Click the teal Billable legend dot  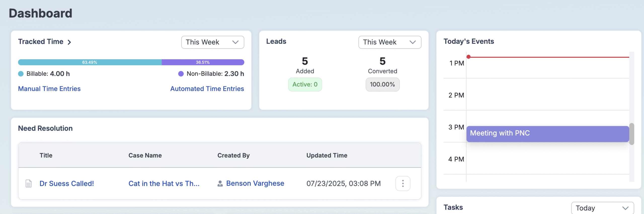pyautogui.click(x=21, y=74)
